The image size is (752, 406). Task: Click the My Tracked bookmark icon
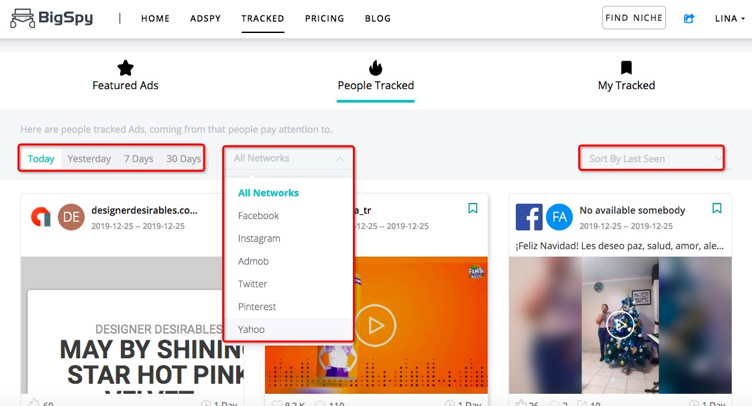pos(626,68)
